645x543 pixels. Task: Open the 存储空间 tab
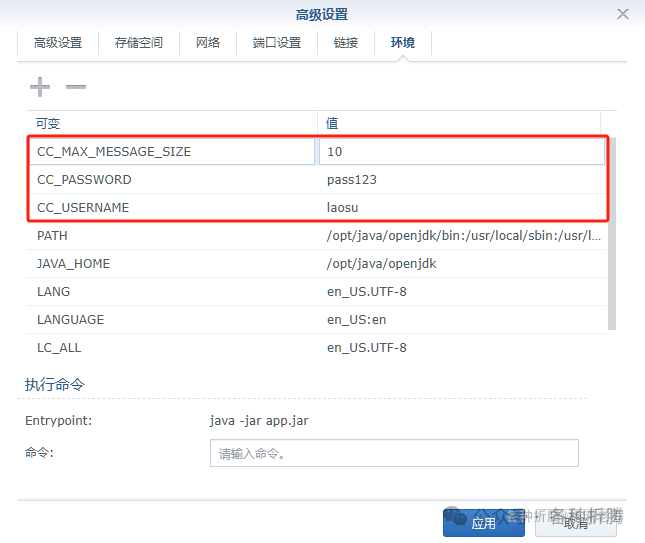tap(139, 42)
